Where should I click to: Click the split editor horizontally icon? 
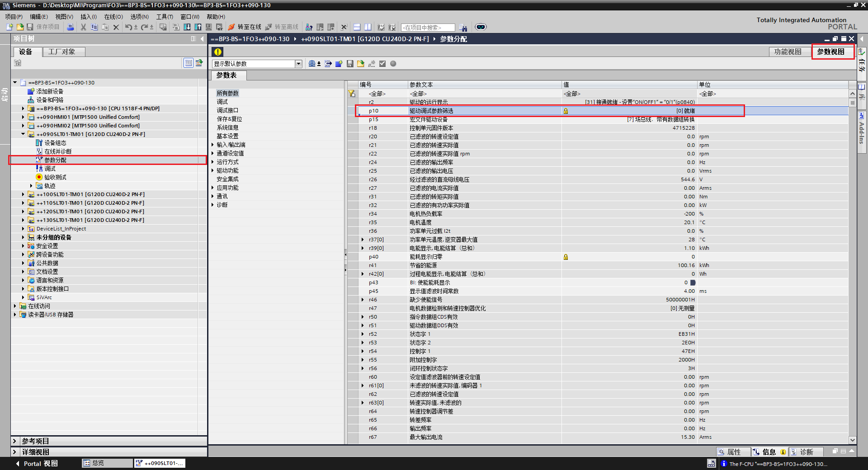coord(357,27)
